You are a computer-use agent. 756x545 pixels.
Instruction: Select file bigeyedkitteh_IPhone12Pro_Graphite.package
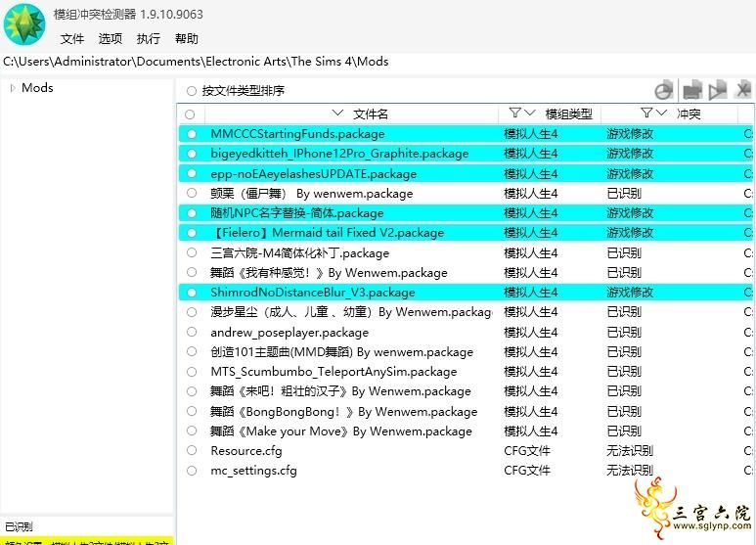(339, 154)
